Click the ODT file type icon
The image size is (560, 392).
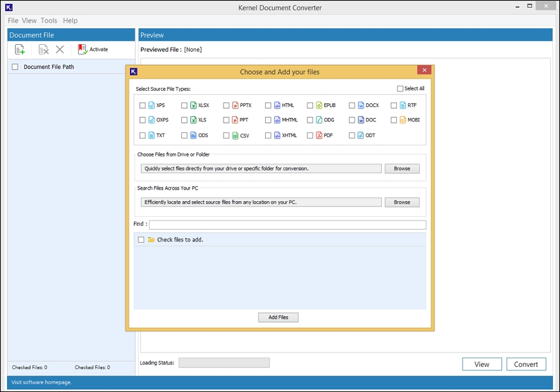click(x=361, y=135)
